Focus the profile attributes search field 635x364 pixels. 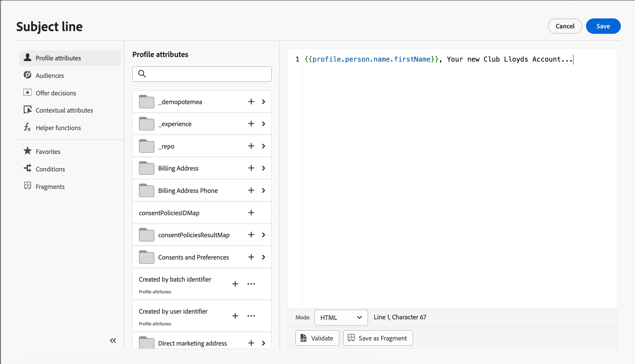pos(202,74)
